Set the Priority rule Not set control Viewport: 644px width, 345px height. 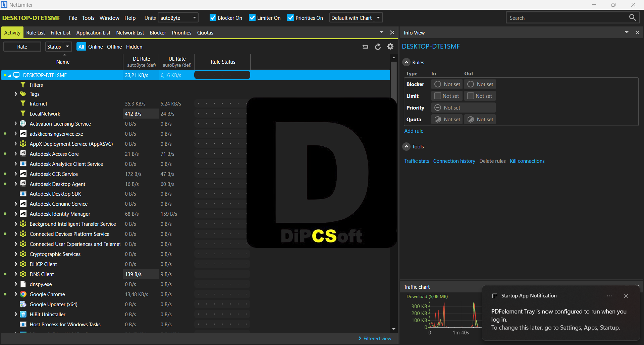tap(463, 108)
